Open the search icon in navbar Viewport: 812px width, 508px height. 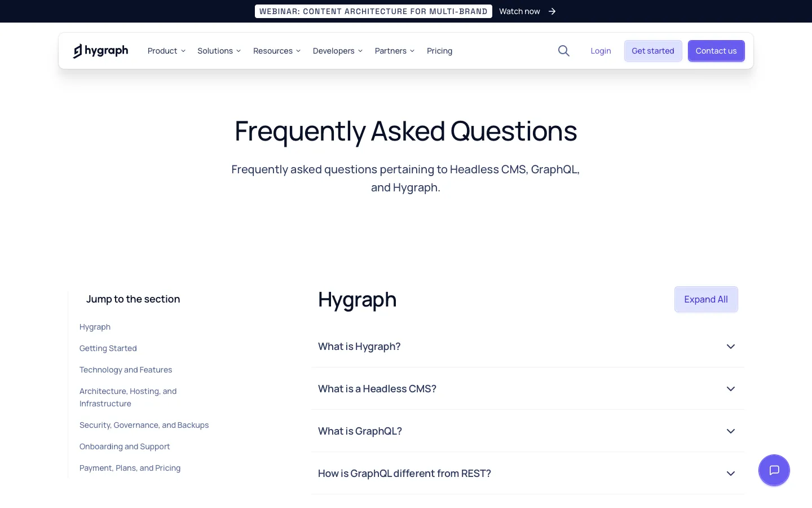tap(564, 51)
